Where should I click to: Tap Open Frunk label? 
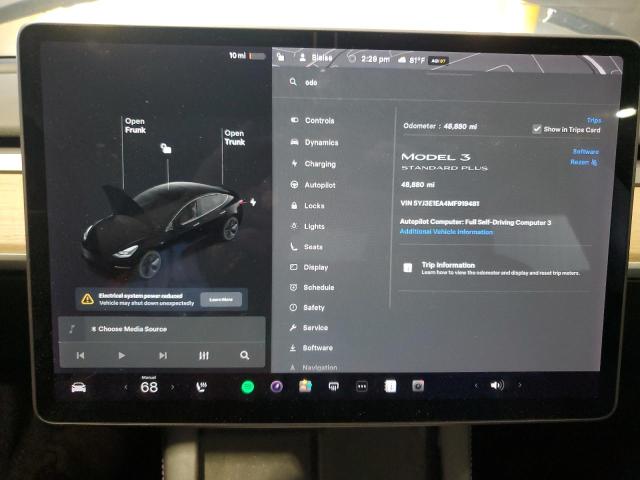(135, 126)
